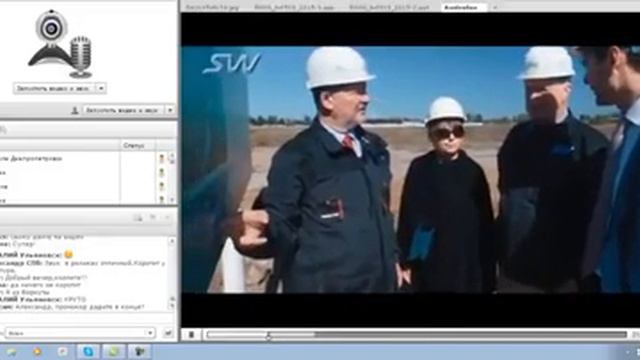This screenshot has width=640, height=360.
Task: Click the small arrow after the tabs
Action: pyautogui.click(x=495, y=7)
